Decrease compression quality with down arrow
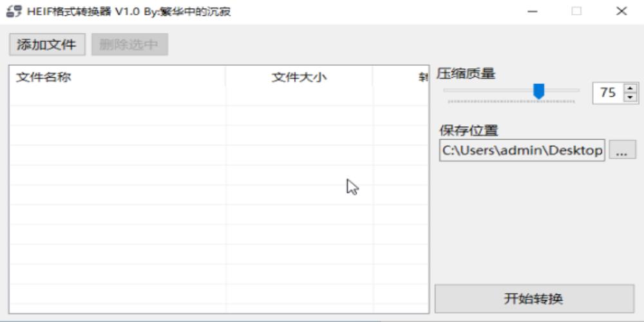The height and width of the screenshot is (322, 644). point(630,97)
